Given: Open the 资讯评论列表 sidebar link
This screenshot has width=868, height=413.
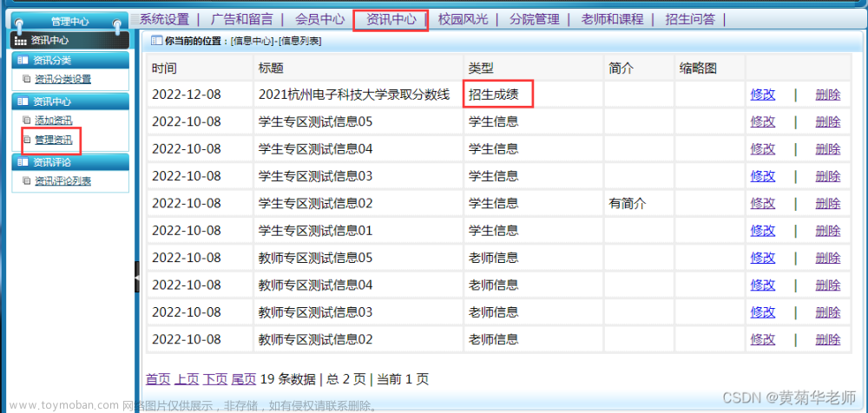Looking at the screenshot, I should pyautogui.click(x=62, y=181).
